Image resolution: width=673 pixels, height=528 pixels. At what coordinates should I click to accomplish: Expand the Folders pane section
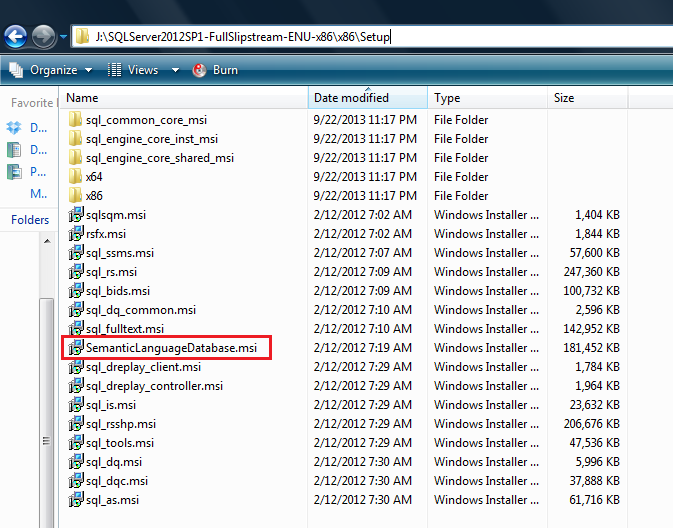30,220
